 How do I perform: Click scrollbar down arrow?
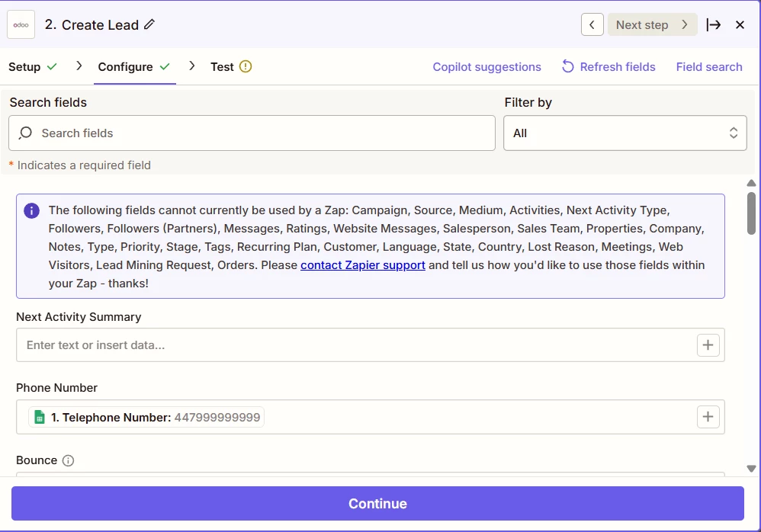pos(751,469)
